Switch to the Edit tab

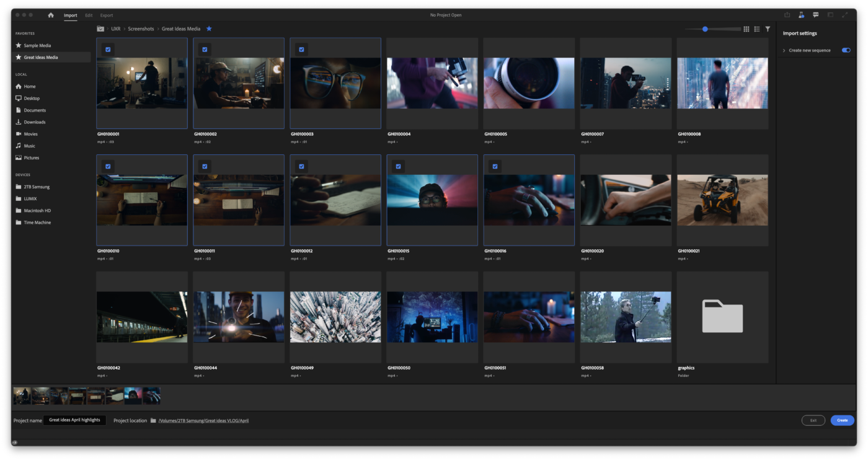point(87,15)
